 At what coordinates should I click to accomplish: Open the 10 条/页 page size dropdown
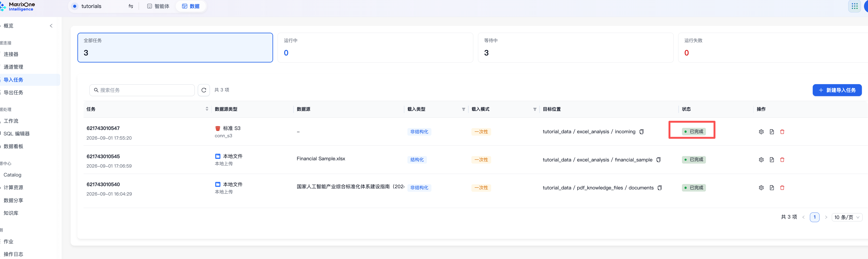pyautogui.click(x=847, y=217)
